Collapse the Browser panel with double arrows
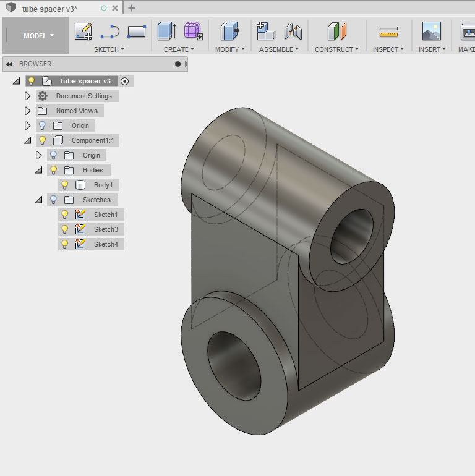The width and height of the screenshot is (475, 476). pyautogui.click(x=9, y=64)
